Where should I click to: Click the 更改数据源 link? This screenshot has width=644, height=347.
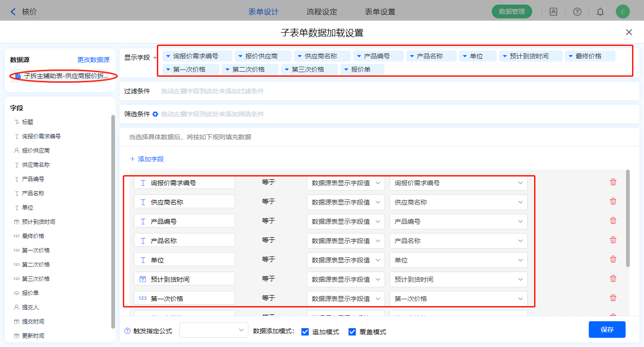[x=93, y=60]
